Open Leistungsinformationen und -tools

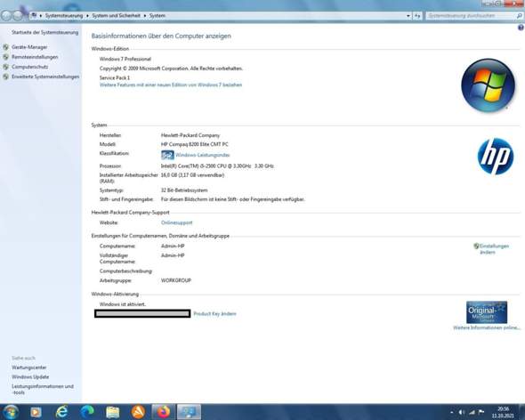tap(43, 389)
